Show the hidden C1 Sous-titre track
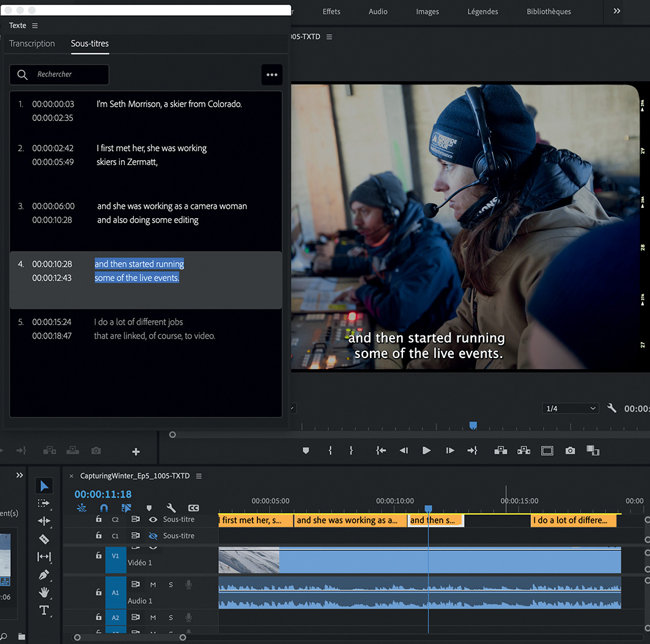The image size is (650, 644). [x=153, y=536]
